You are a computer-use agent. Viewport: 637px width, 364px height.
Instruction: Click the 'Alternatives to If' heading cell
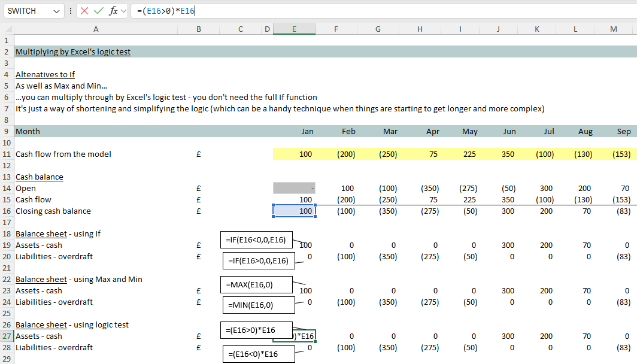[45, 75]
